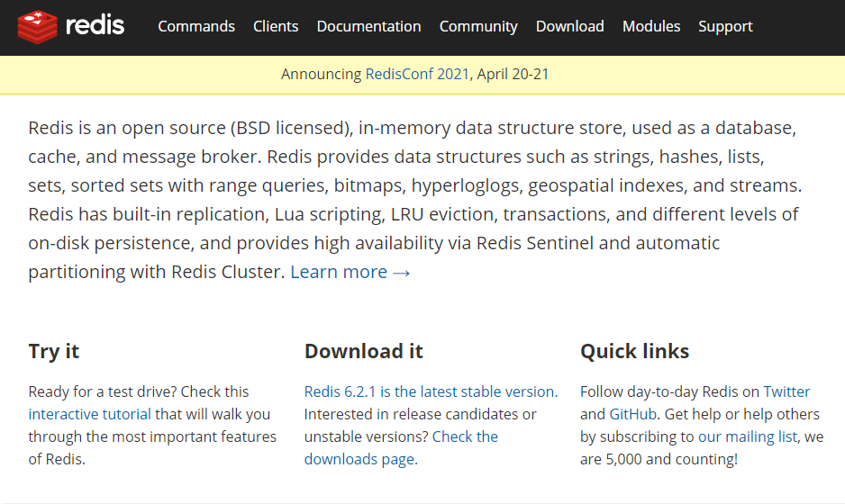The width and height of the screenshot is (845, 504).
Task: Click the text 'April 20-21' in banner
Action: [x=513, y=74]
